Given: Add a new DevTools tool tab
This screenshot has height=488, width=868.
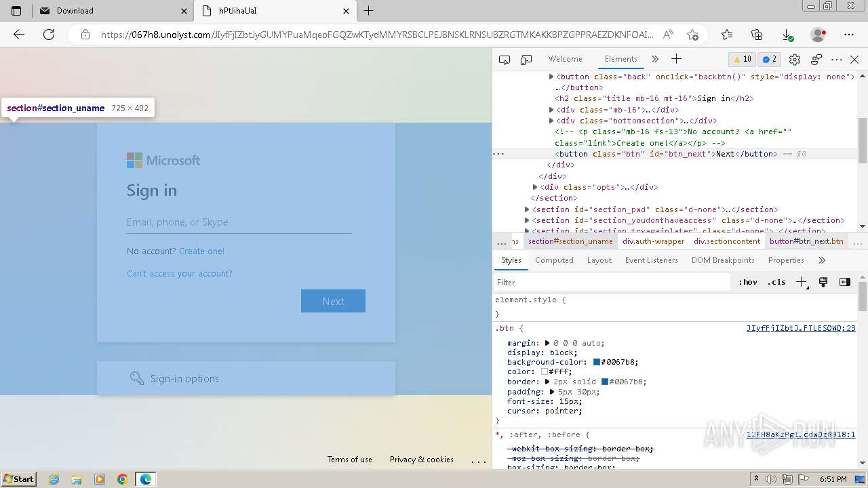Looking at the screenshot, I should [x=676, y=59].
